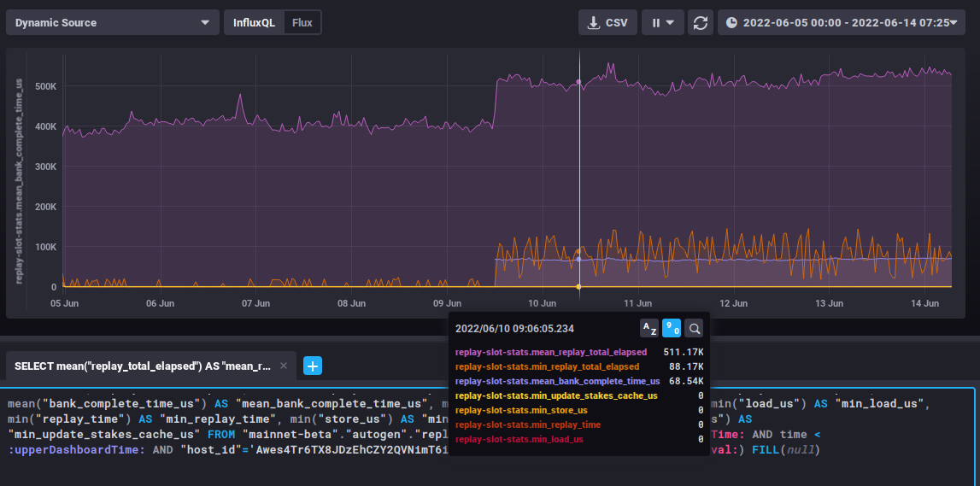Click the 07 Jun x-axis label

pos(255,303)
